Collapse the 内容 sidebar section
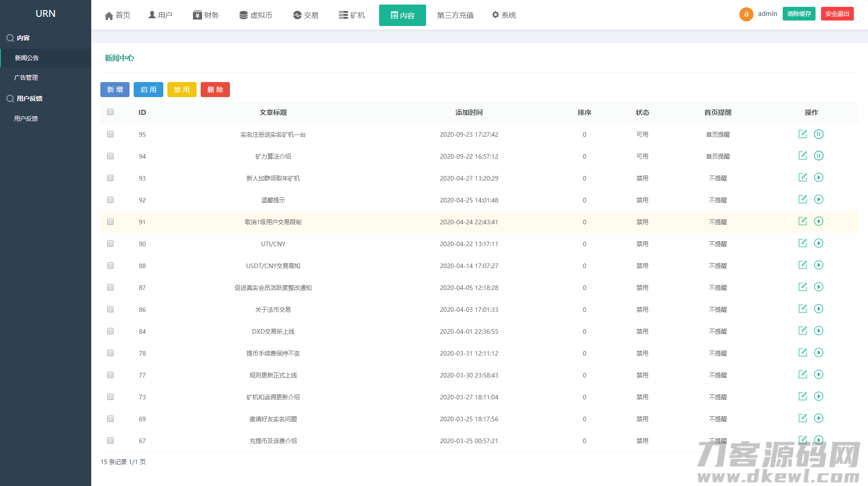This screenshot has width=868, height=486. (x=23, y=38)
